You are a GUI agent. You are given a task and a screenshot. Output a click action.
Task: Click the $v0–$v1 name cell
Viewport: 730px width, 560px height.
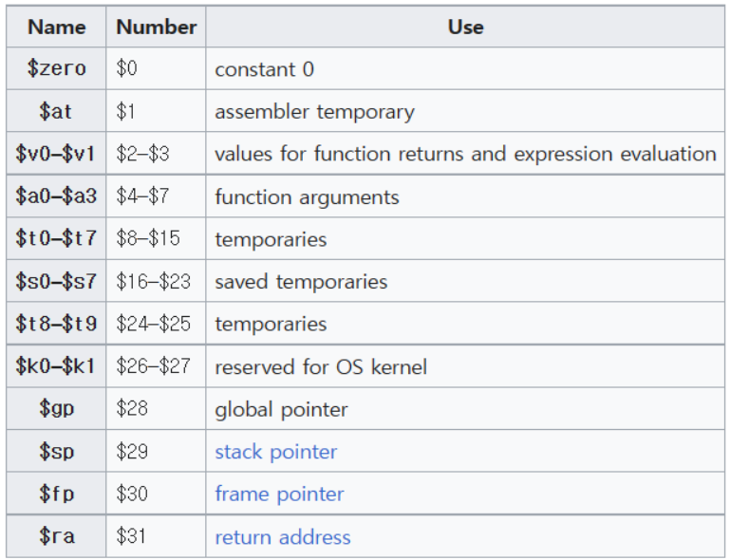click(56, 154)
